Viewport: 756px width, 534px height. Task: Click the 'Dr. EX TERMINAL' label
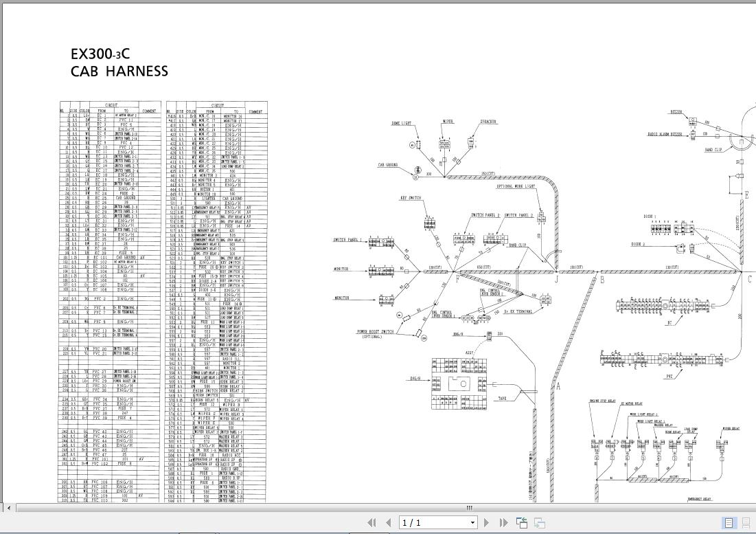click(518, 311)
